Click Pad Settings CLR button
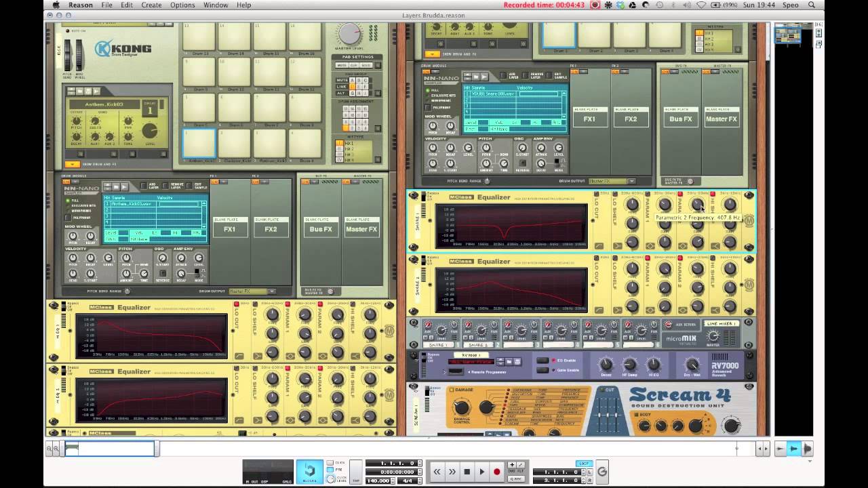This screenshot has height=488, width=868. click(353, 65)
